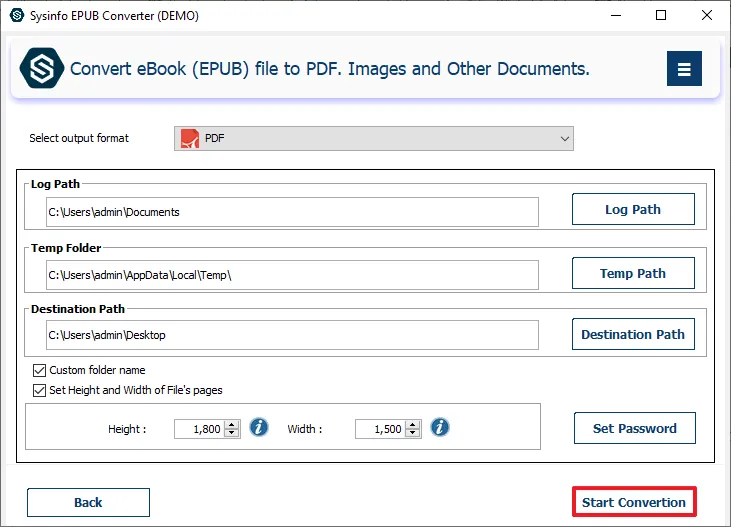Click the info icon next to Width

click(x=440, y=427)
